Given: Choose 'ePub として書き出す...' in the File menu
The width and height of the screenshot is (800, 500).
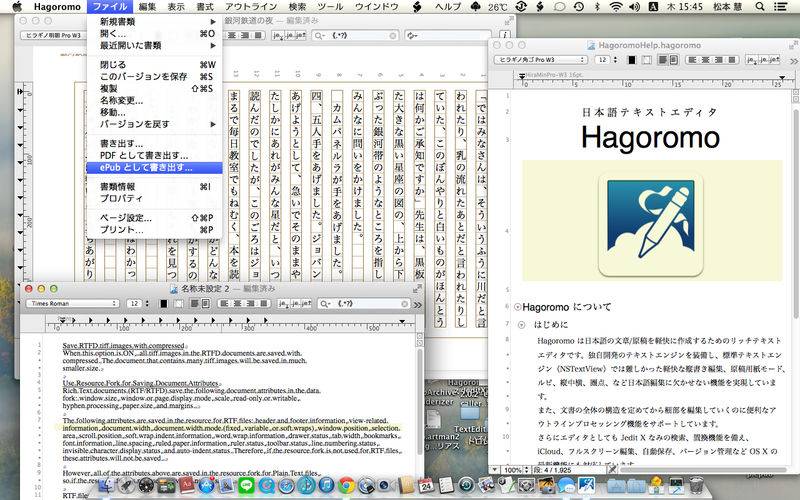Looking at the screenshot, I should click(154, 167).
